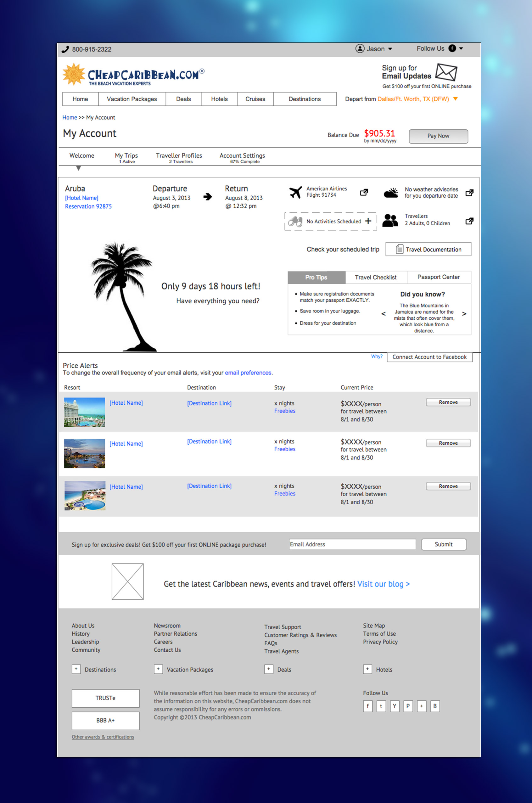Remove the second price alert
This screenshot has height=803, width=532.
point(448,443)
